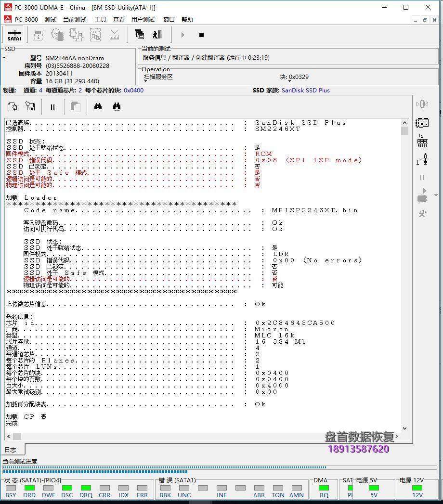Click the power switch schematic icon
This screenshot has height=504, width=443.
[422, 159]
